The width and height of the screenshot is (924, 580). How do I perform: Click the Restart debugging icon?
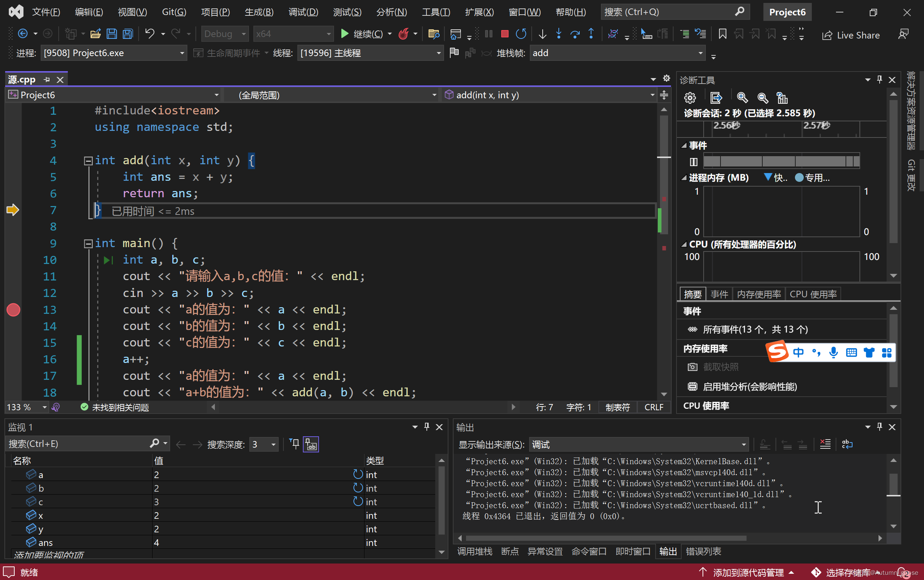[521, 34]
